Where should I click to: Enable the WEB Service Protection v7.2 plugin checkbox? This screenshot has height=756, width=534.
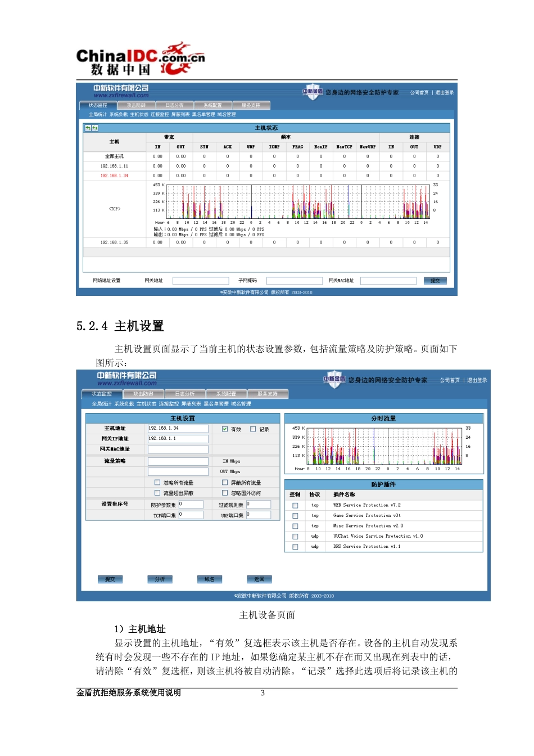coord(295,505)
